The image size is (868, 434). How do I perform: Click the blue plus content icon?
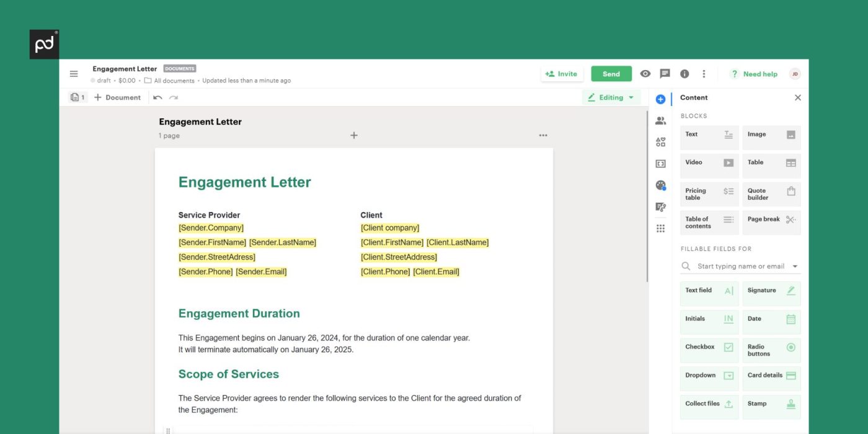[x=659, y=98]
